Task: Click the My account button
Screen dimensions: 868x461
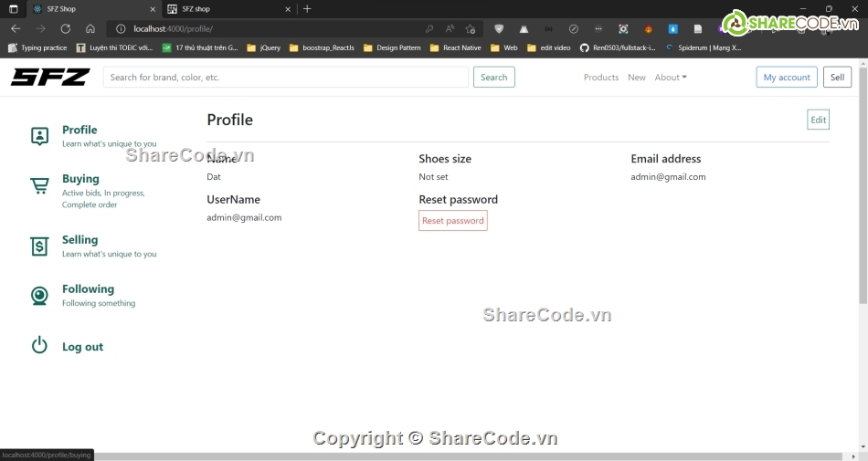Action: (787, 78)
